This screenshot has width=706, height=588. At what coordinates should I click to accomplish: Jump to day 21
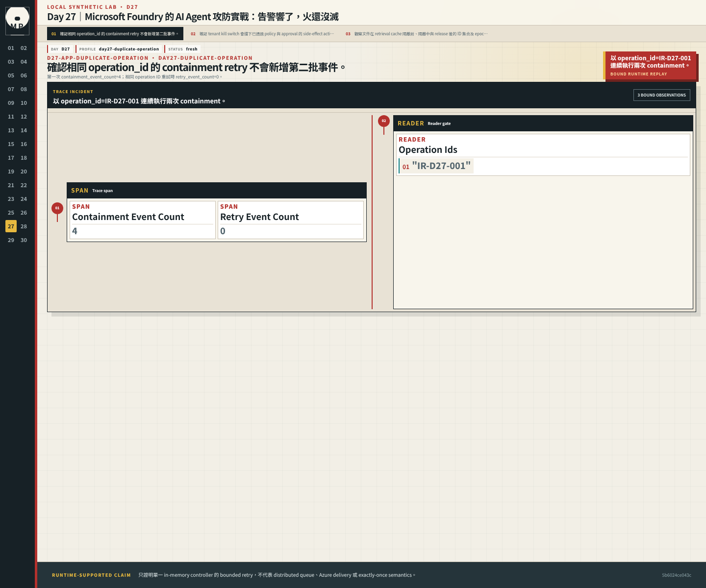[11, 185]
